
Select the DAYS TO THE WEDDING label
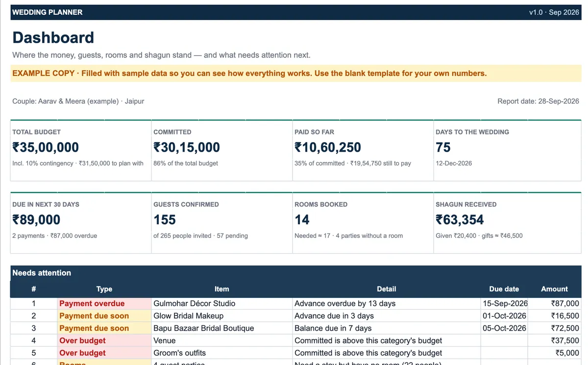tap(472, 132)
